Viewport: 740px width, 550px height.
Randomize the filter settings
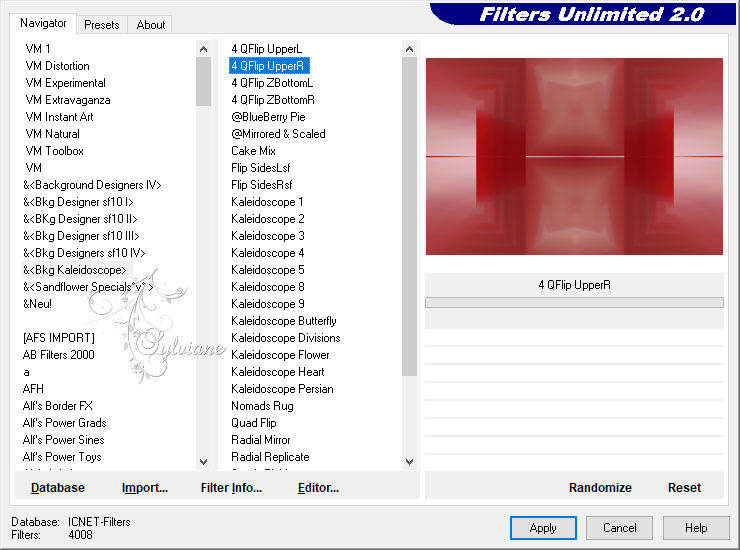tap(600, 488)
